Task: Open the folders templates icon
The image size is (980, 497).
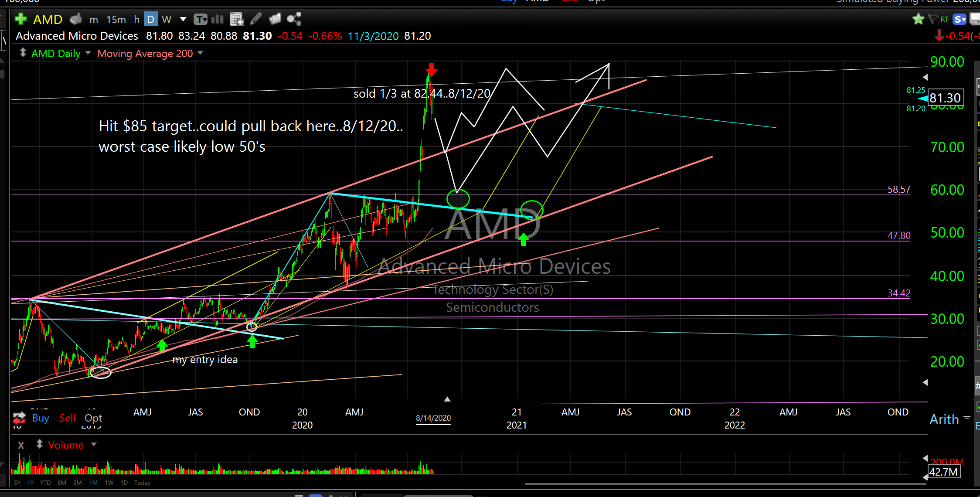Action: [x=275, y=19]
